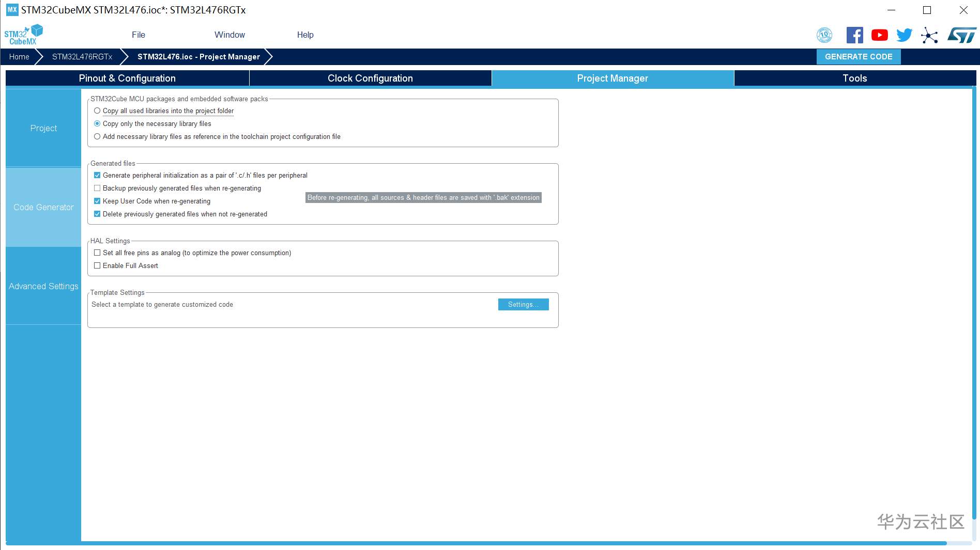
Task: Click the 'Template Settings' group label
Action: (117, 292)
